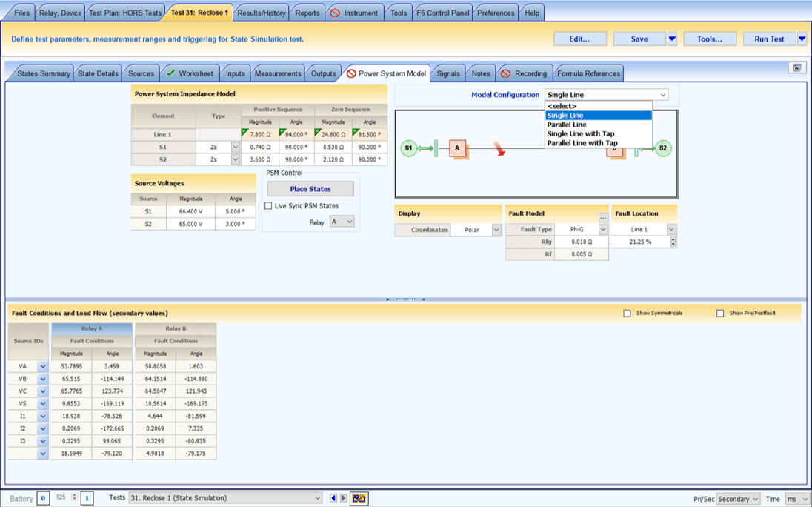Click the panel options icon at top right
The height and width of the screenshot is (507, 812).
point(797,68)
